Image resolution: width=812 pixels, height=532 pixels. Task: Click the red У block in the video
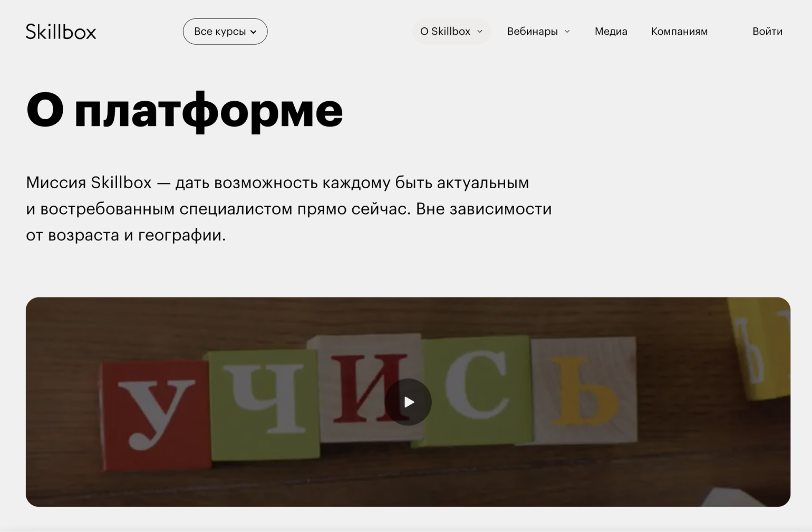point(156,414)
